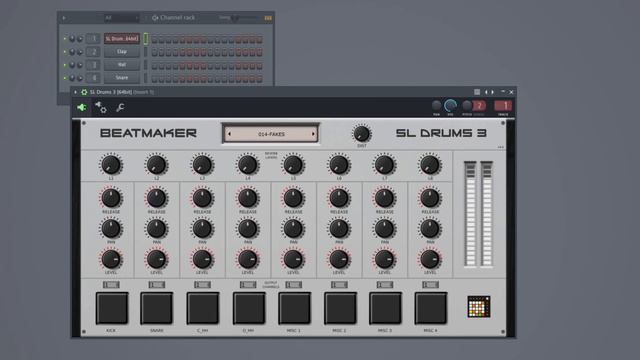Toggle first step of Clap channel
Viewport: 640px width, 360px height.
(x=154, y=52)
